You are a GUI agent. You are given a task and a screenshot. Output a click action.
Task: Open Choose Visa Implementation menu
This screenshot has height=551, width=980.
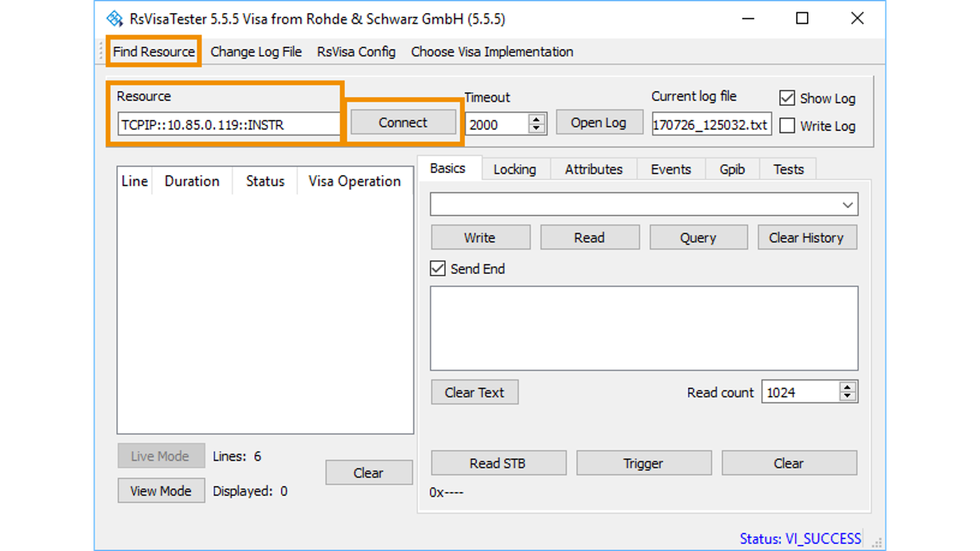pos(492,52)
